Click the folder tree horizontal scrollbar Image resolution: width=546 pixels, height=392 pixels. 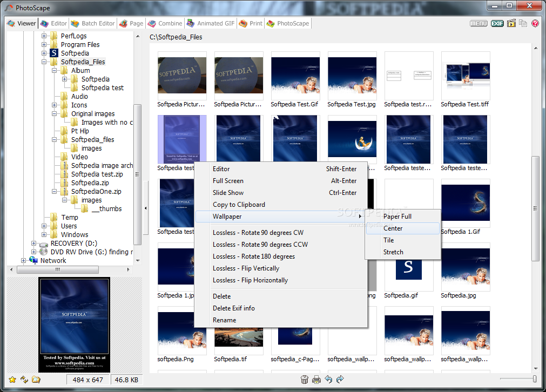tap(58, 269)
